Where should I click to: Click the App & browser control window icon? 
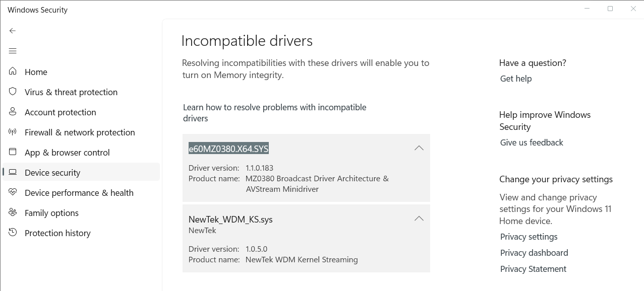point(13,152)
